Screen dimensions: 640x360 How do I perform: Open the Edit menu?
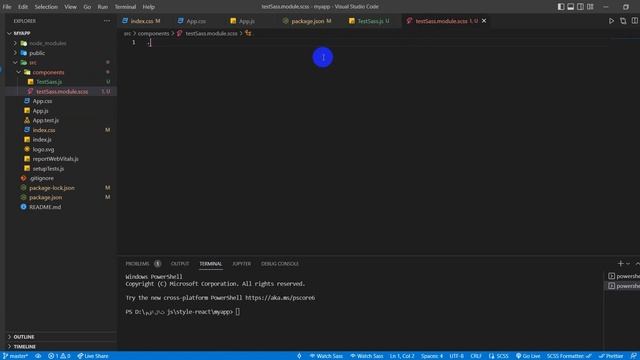pos(23,7)
